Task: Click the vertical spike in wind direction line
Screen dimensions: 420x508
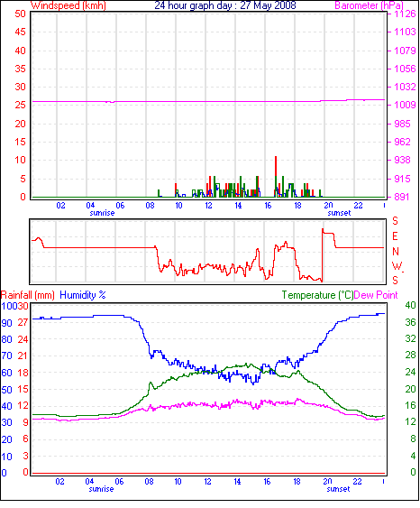Action: point(323,255)
